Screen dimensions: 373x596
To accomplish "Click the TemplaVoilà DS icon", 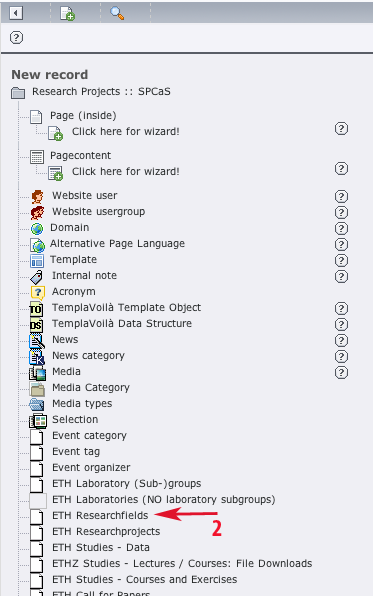I will 36,325.
